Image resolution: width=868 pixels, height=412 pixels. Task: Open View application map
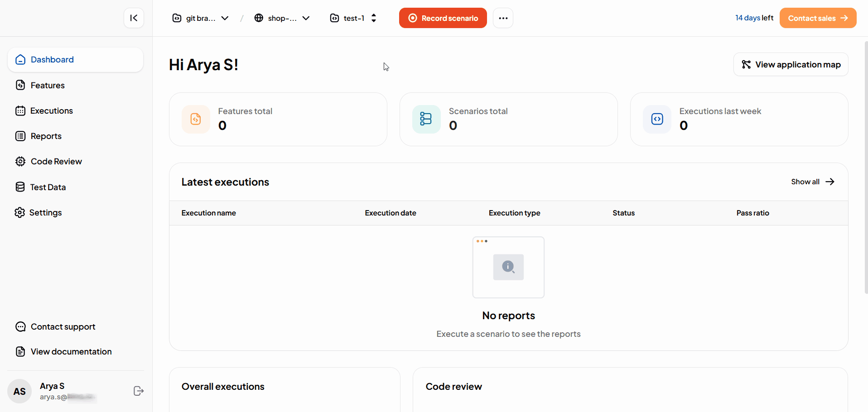point(791,64)
